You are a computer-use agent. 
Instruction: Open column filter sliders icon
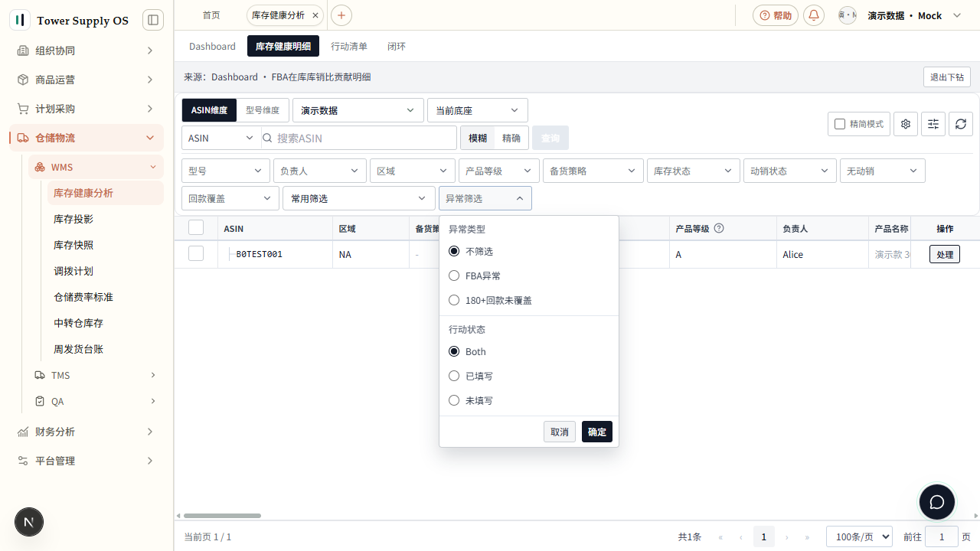[933, 124]
